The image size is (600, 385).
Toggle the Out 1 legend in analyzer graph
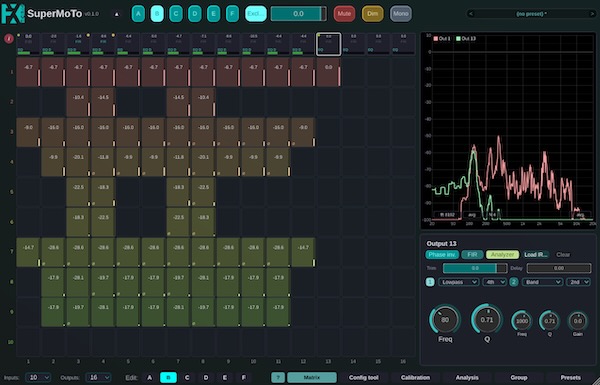pyautogui.click(x=442, y=39)
